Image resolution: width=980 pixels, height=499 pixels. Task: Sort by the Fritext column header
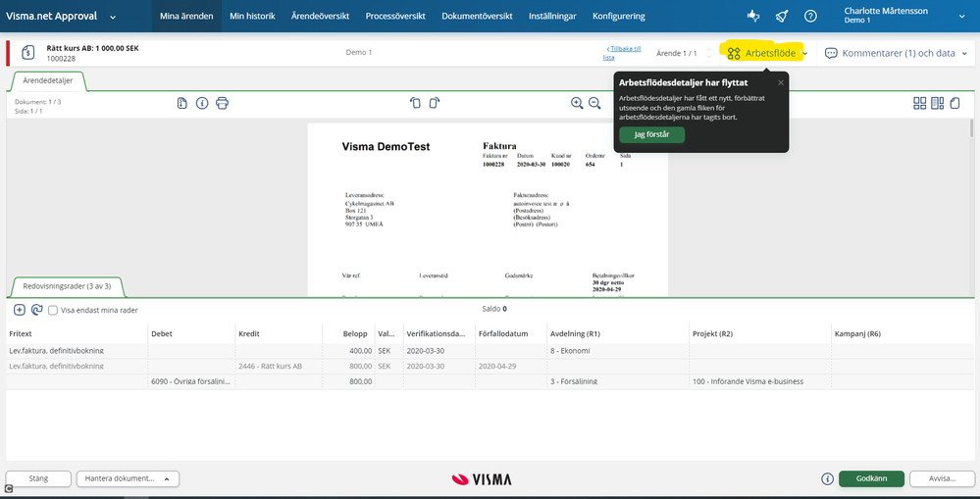point(77,333)
